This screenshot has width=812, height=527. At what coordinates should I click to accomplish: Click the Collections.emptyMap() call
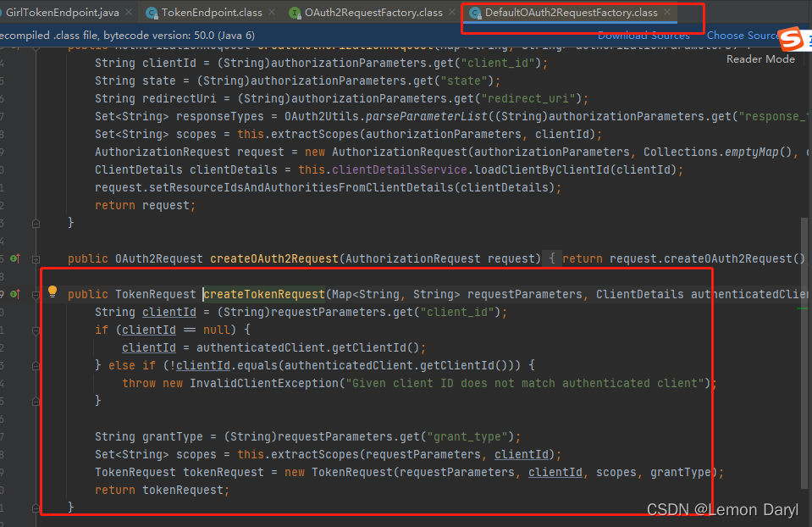pyautogui.click(x=718, y=152)
